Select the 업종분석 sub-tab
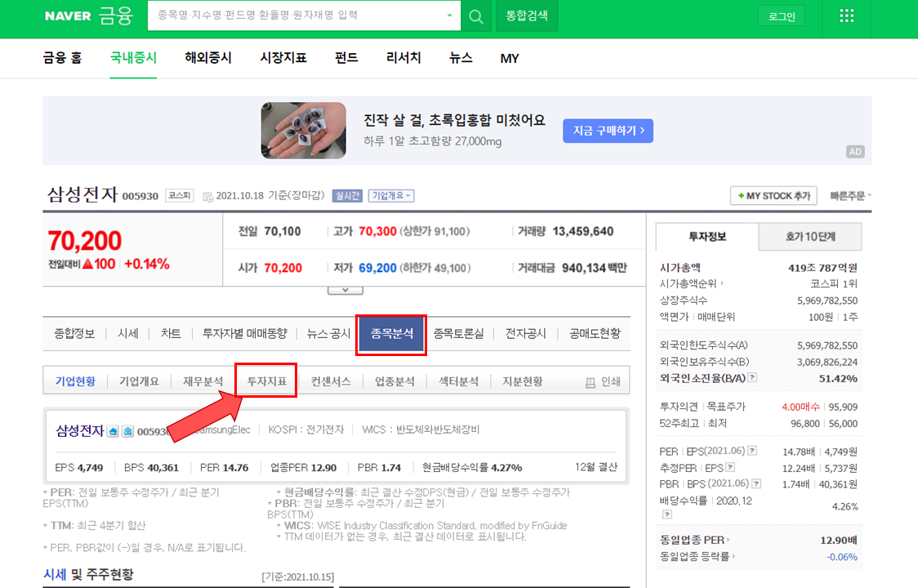The image size is (918, 588). coord(394,382)
